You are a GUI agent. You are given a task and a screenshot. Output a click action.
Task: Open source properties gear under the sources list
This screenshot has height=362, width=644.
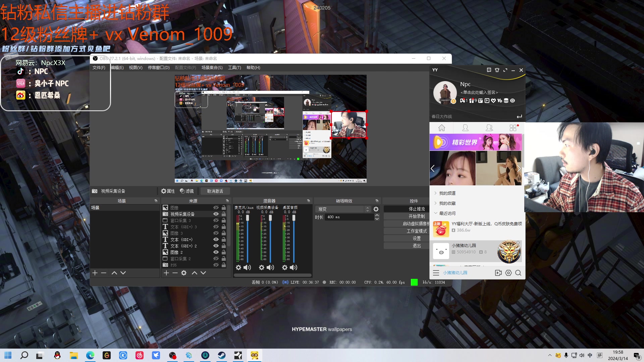tap(184, 273)
